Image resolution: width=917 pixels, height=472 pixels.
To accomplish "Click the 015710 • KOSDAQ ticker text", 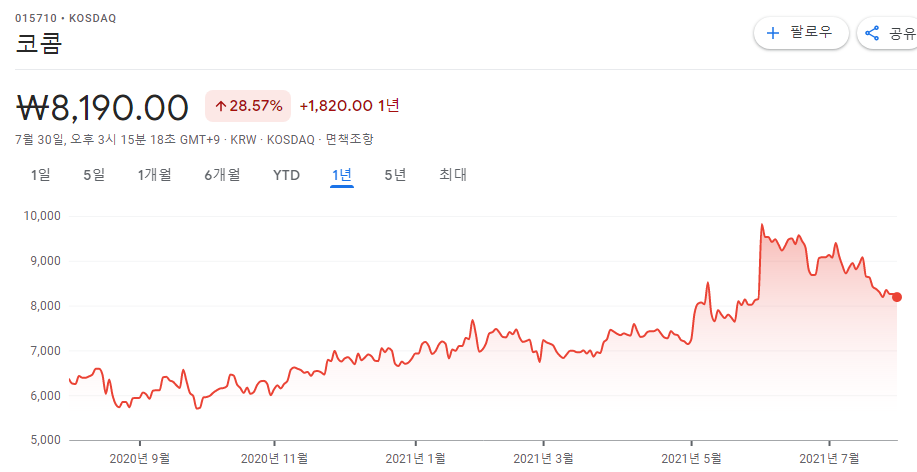I will pyautogui.click(x=66, y=18).
